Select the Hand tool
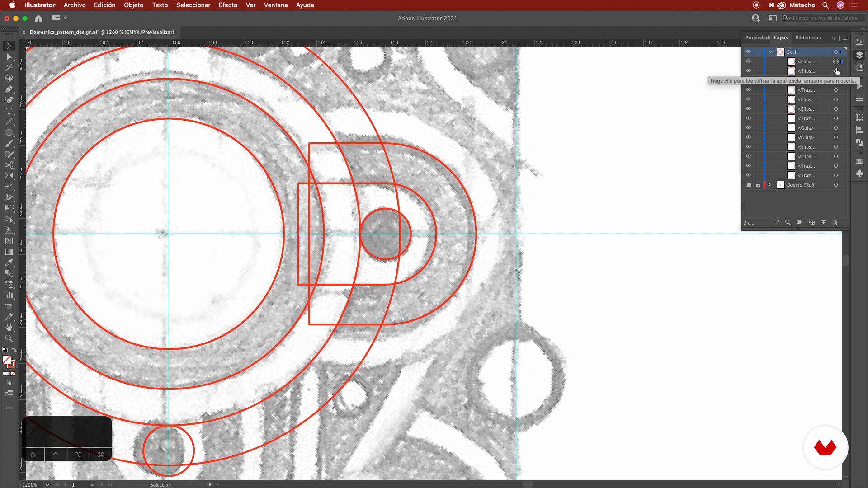Screen dimensions: 868x488 pyautogui.click(x=9, y=328)
